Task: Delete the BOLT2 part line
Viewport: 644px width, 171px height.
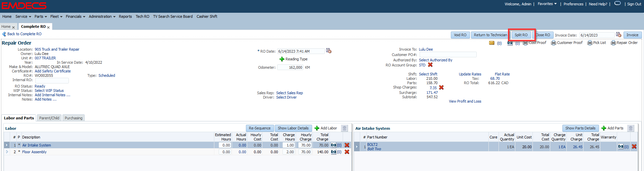Action: pos(634,147)
